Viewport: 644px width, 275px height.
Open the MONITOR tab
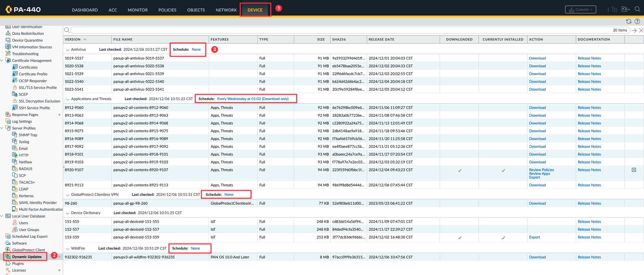click(138, 10)
